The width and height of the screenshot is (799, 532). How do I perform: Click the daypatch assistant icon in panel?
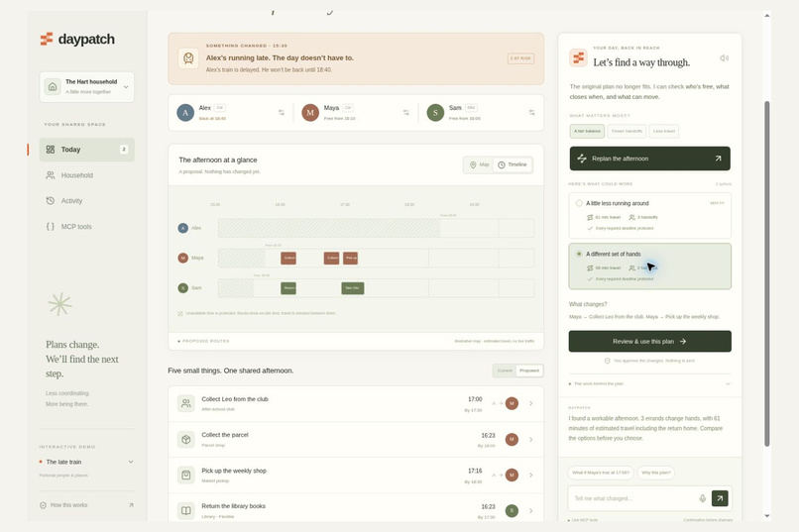(578, 57)
